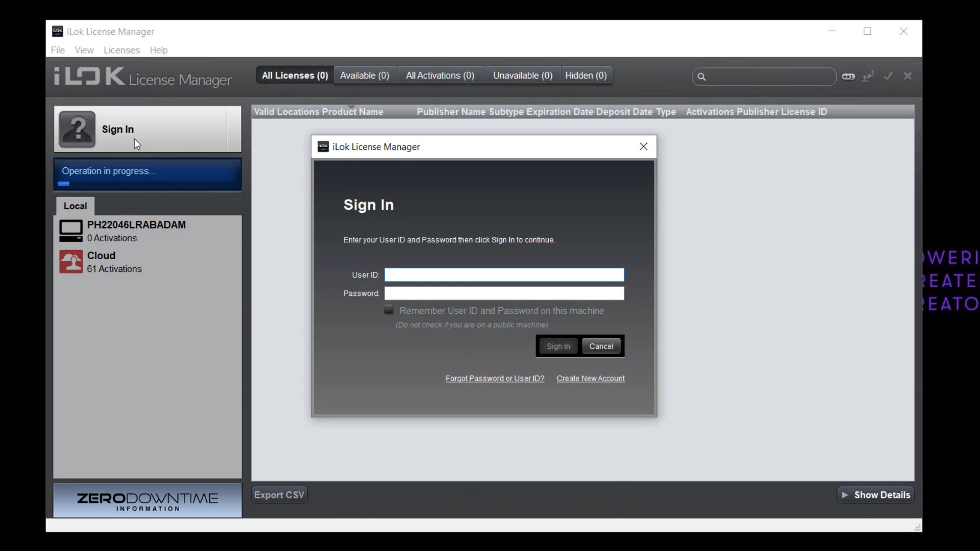Expand the All Activations dropdown filter
Image resolution: width=980 pixels, height=551 pixels.
tap(440, 76)
